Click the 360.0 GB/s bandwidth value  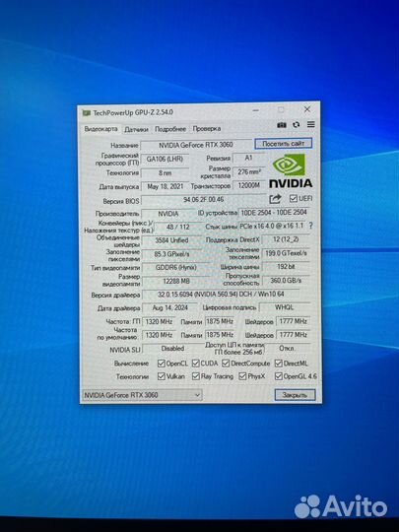[286, 281]
